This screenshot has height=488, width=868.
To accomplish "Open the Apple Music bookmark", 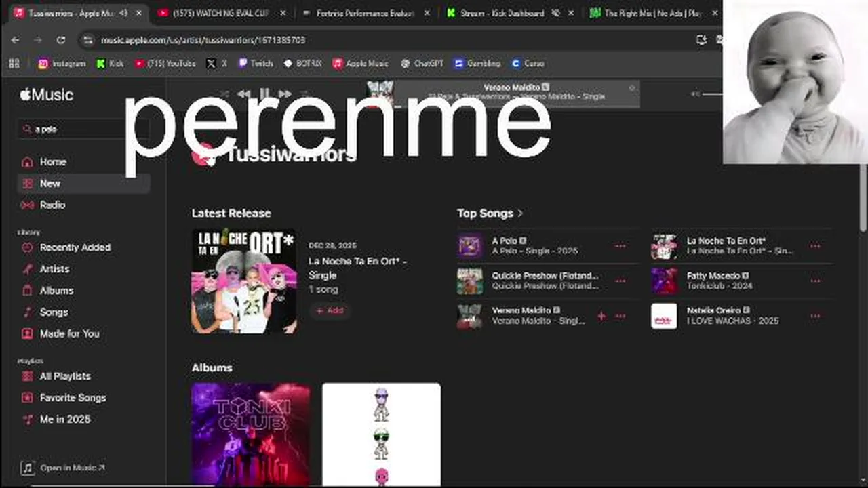I will 361,63.
